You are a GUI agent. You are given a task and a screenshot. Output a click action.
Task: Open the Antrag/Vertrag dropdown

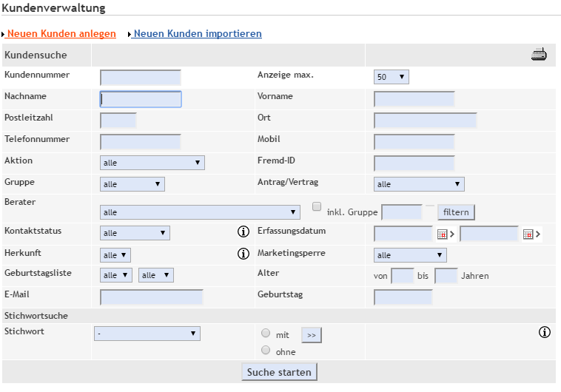click(x=419, y=184)
